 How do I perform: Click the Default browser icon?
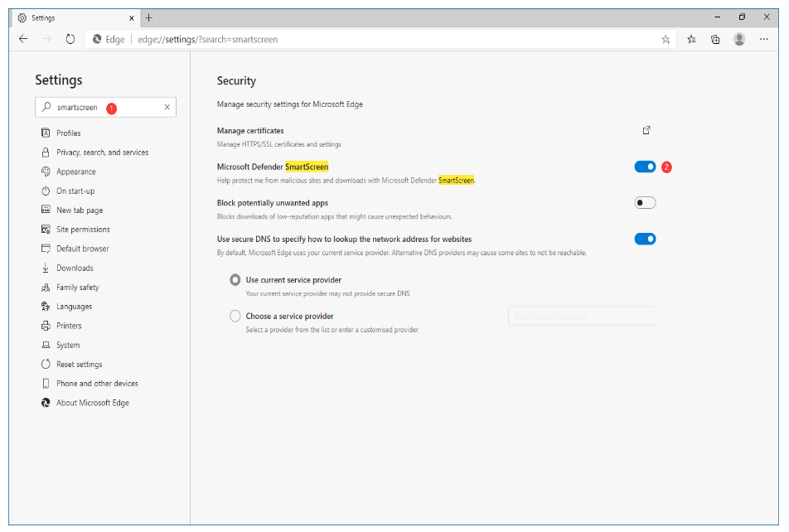tap(46, 248)
